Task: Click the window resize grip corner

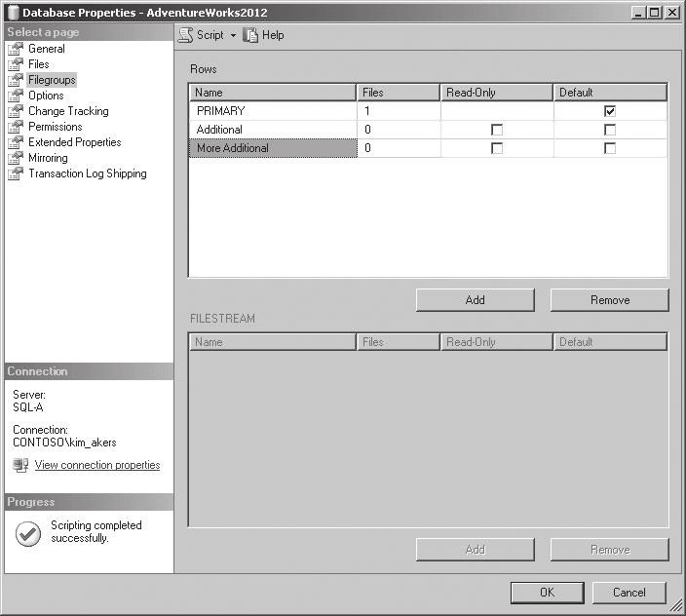Action: click(x=676, y=606)
